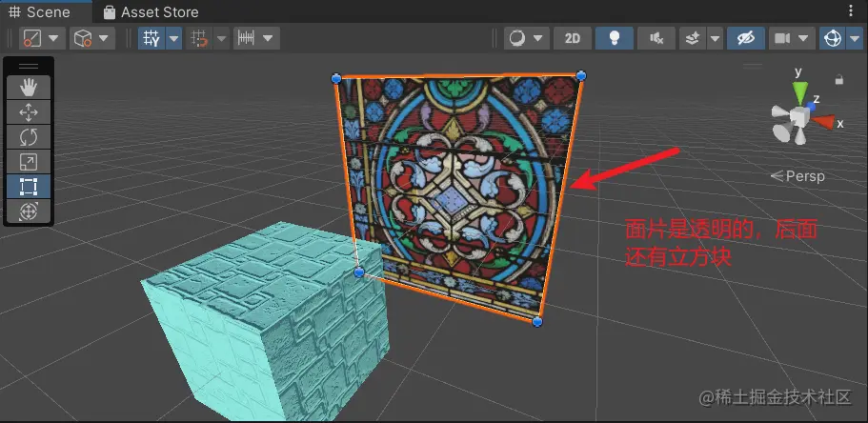Open the Scene window options menu
This screenshot has width=868, height=423.
pos(851,11)
